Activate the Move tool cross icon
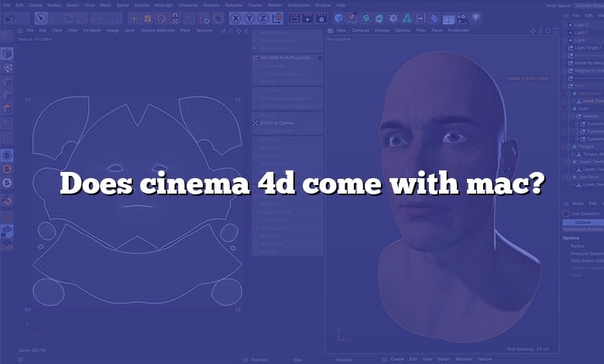The height and width of the screenshot is (364, 604). pyautogui.click(x=134, y=18)
